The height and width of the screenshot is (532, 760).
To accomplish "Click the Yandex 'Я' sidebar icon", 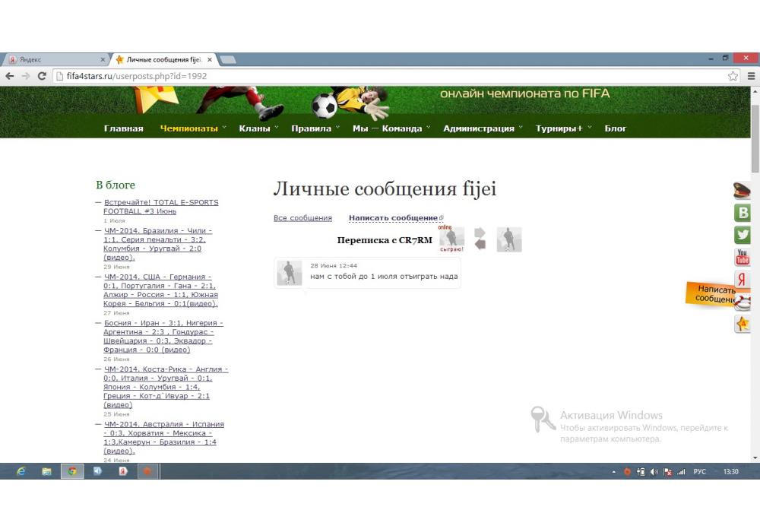I will point(743,280).
